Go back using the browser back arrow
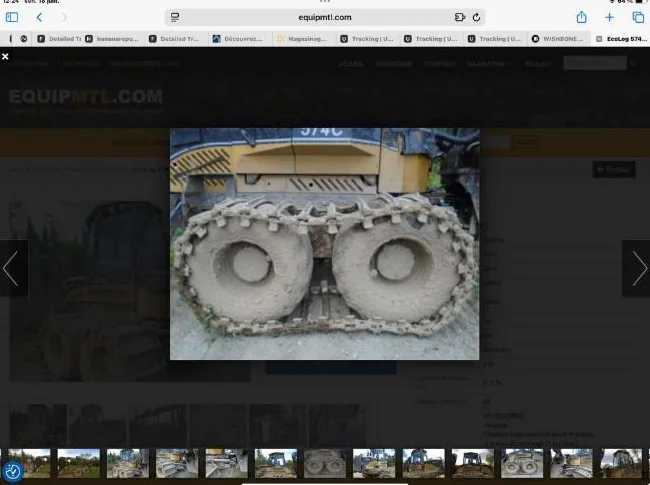650x485 pixels. (39, 17)
